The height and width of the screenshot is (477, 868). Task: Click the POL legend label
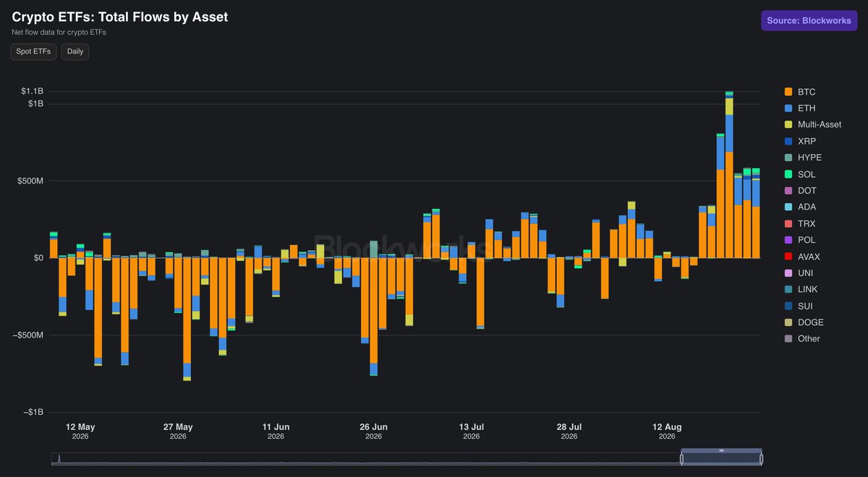(806, 240)
